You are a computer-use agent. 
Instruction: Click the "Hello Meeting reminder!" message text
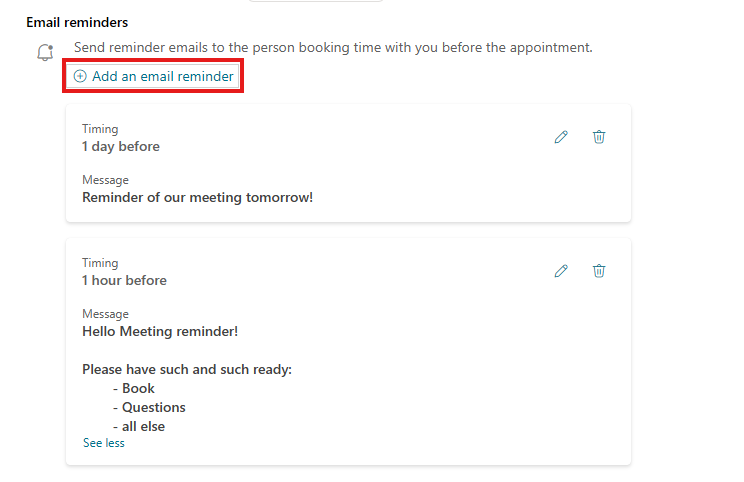[159, 331]
